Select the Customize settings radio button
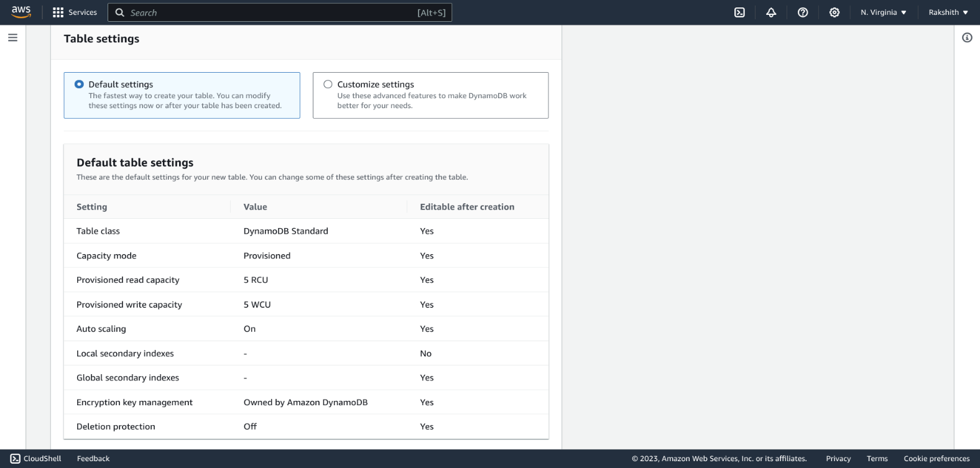980x468 pixels. pyautogui.click(x=328, y=84)
